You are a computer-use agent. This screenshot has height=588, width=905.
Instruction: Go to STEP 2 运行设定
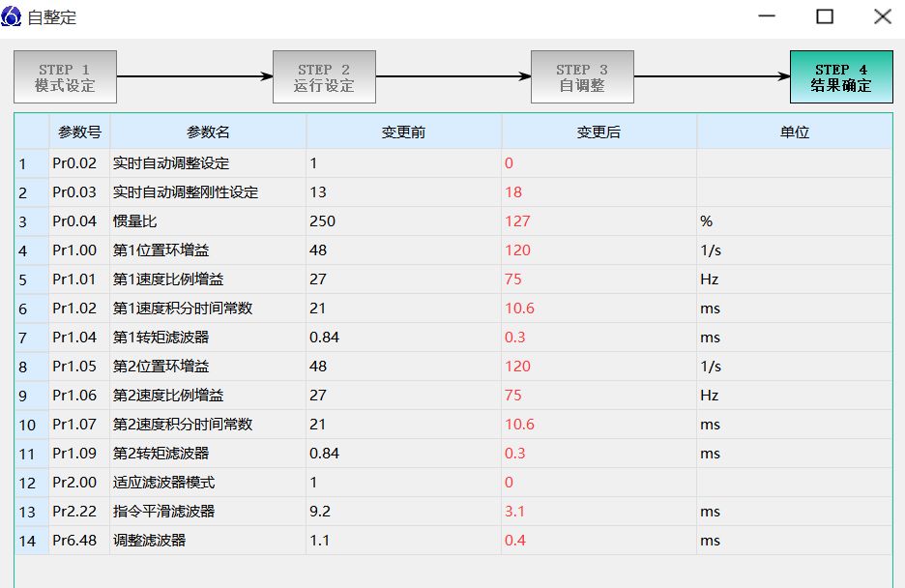pyautogui.click(x=324, y=77)
